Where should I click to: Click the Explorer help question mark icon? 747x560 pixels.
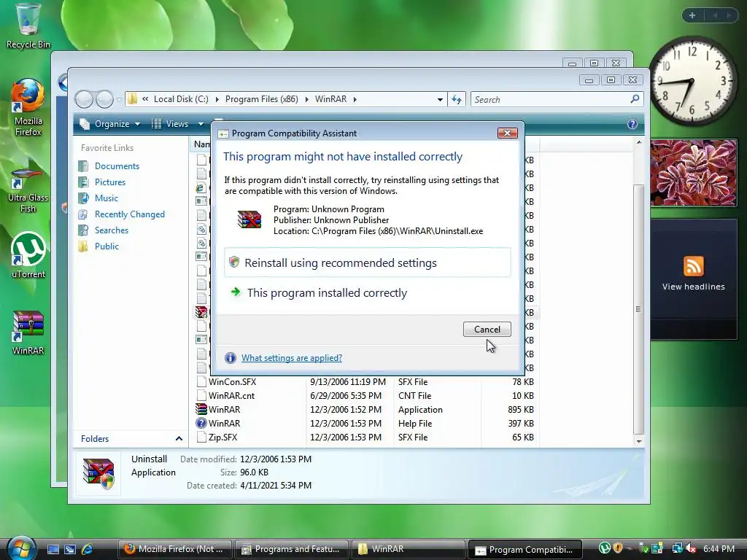coord(632,124)
